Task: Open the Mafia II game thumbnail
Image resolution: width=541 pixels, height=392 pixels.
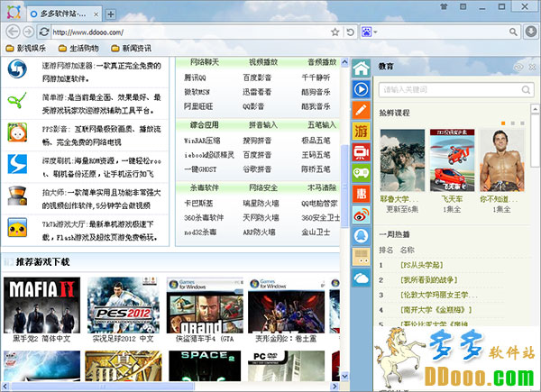Action: point(41,305)
